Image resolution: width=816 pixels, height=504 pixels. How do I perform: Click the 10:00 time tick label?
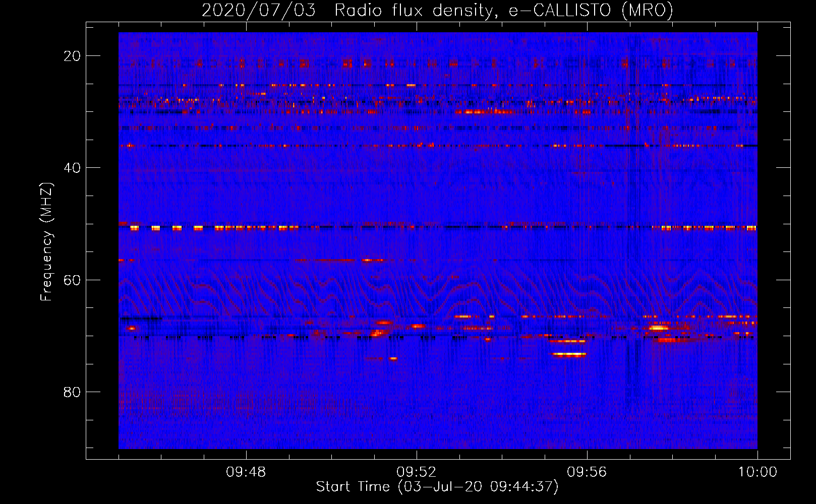(757, 472)
